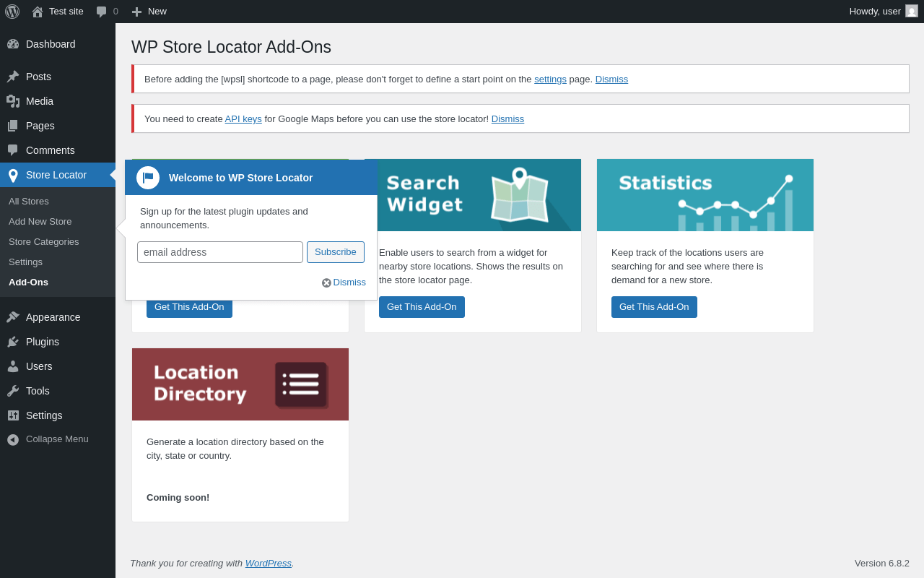Click the Welcome to WP Store Locator title
924x578 pixels.
tap(241, 178)
